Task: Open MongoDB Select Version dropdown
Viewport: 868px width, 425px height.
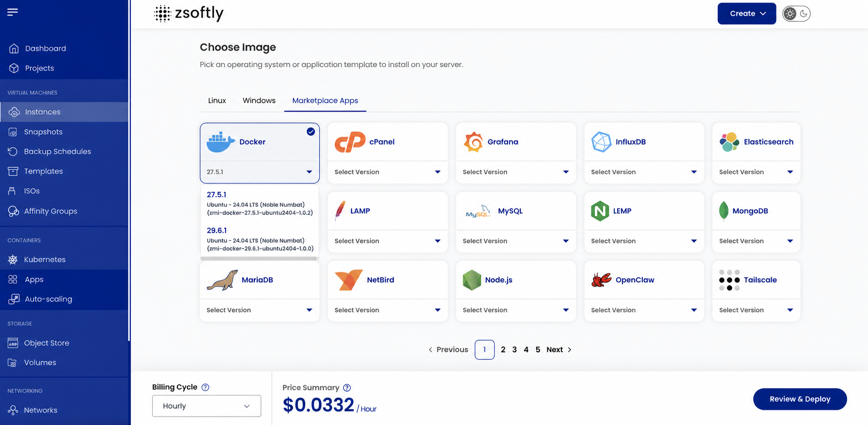Action: pos(756,241)
